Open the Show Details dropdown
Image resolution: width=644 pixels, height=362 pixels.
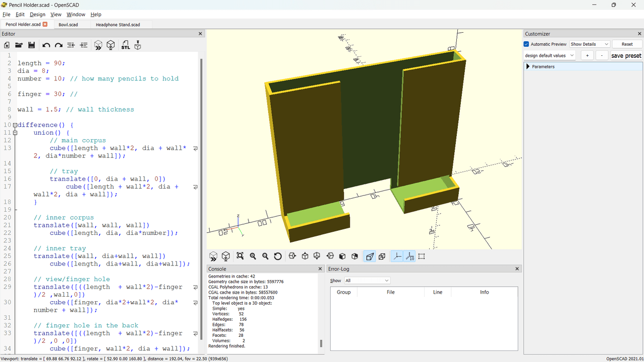590,44
